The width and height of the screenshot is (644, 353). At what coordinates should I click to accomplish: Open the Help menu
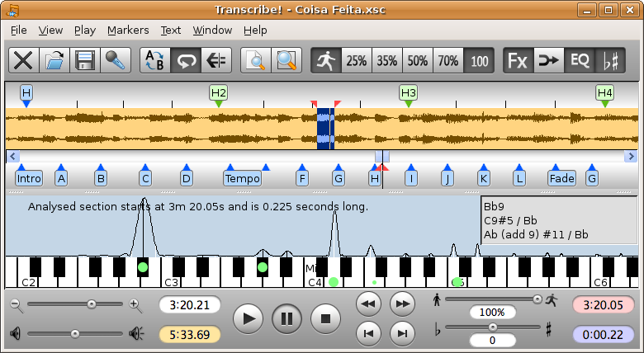point(255,31)
